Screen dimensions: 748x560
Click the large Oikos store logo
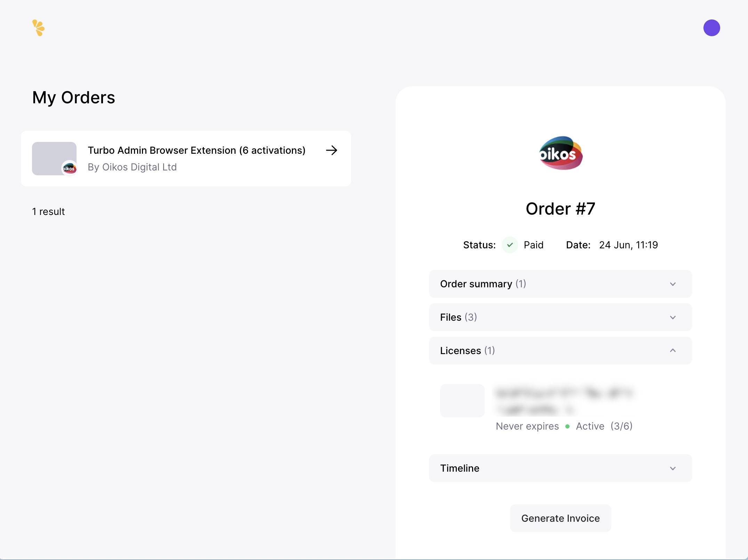point(560,153)
